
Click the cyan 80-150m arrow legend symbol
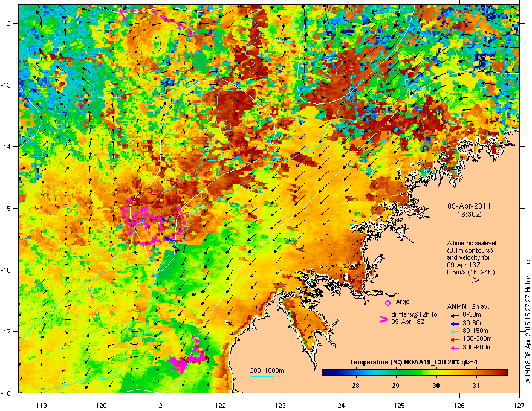(455, 331)
